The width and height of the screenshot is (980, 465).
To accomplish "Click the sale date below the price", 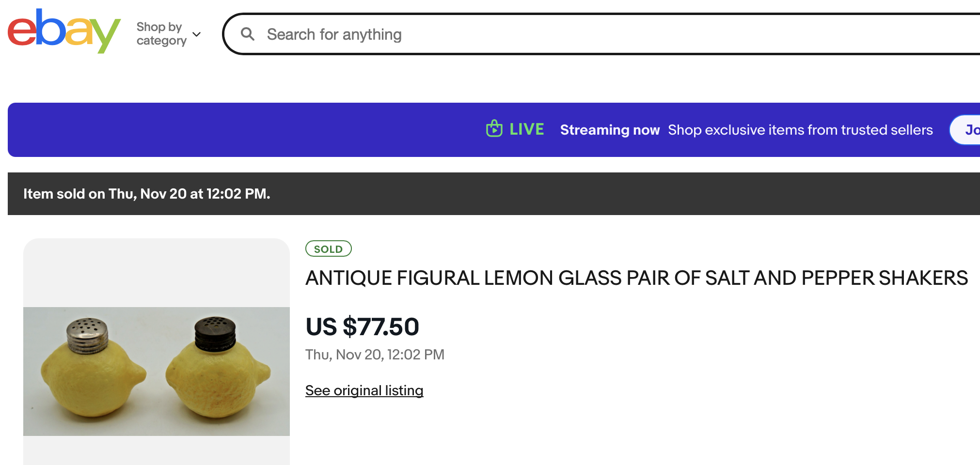I will point(375,355).
